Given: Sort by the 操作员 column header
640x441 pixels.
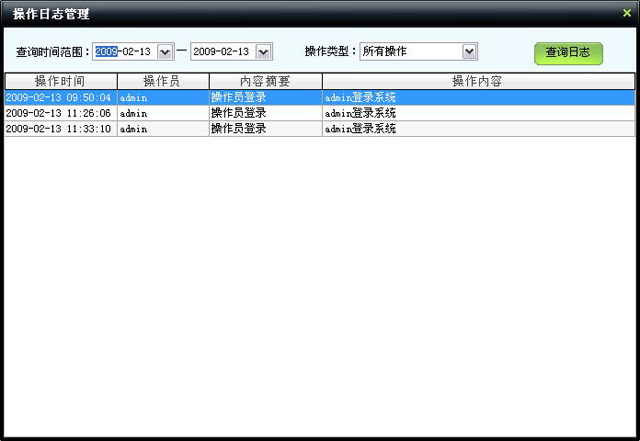Looking at the screenshot, I should coord(162,81).
